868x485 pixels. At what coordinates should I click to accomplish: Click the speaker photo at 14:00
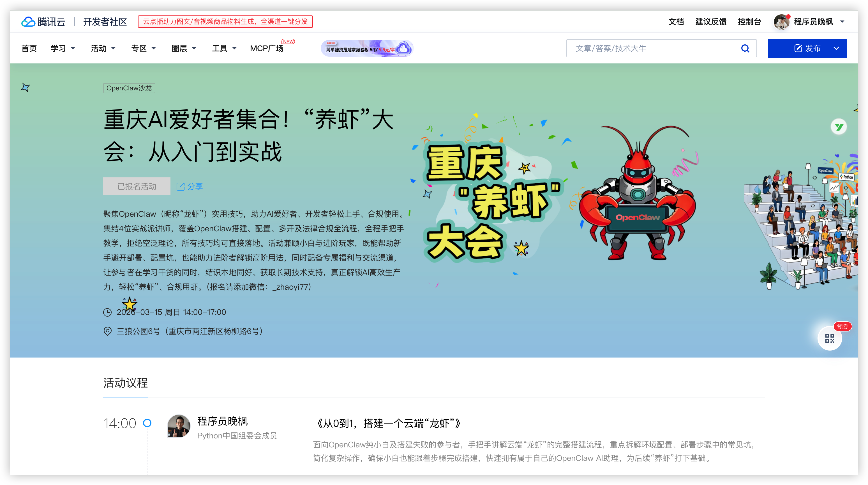[x=179, y=426]
